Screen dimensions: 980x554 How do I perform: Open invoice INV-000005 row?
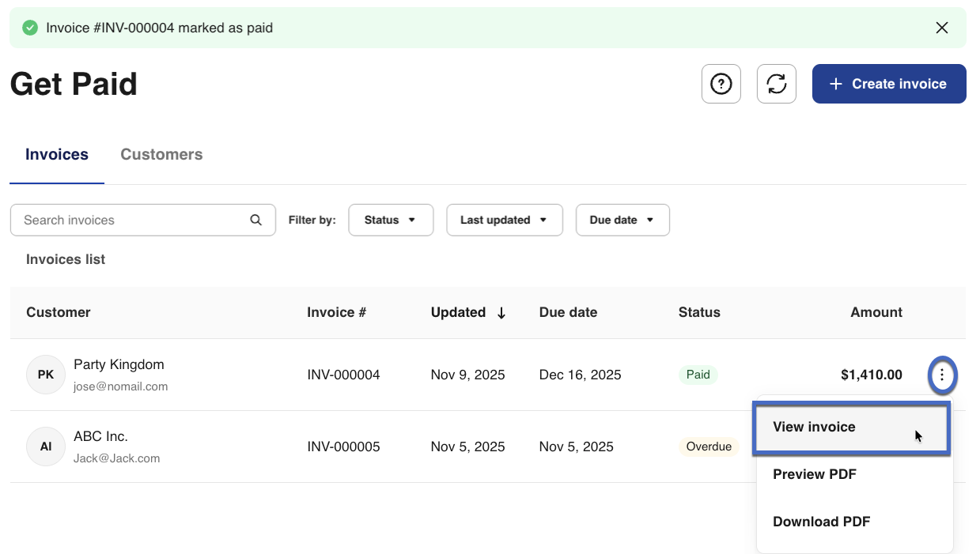pyautogui.click(x=343, y=447)
